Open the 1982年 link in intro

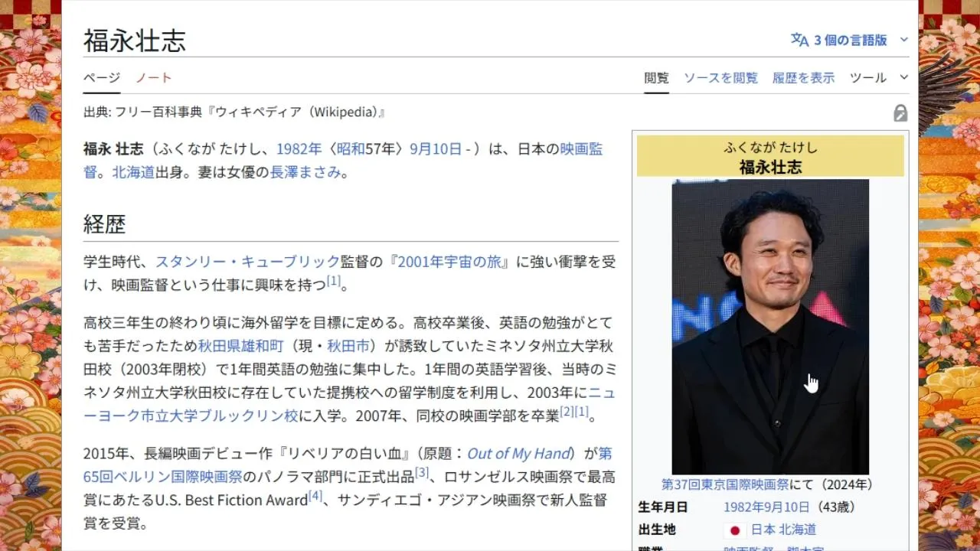(299, 149)
